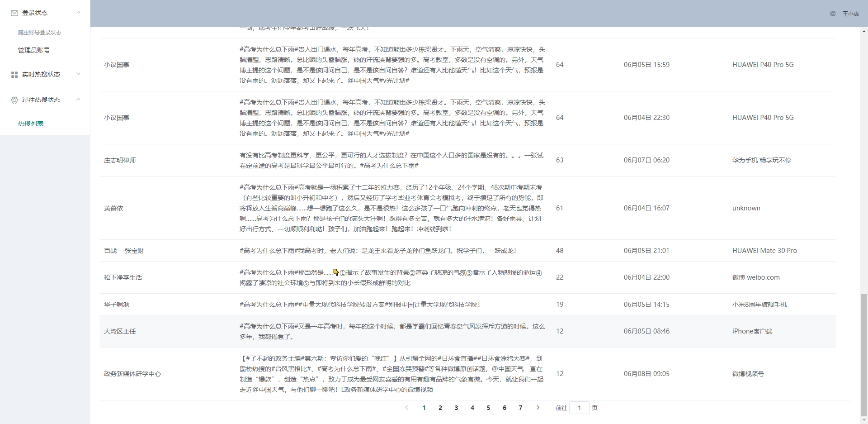
Task: Open 管理员账号 menu item
Action: pos(34,50)
